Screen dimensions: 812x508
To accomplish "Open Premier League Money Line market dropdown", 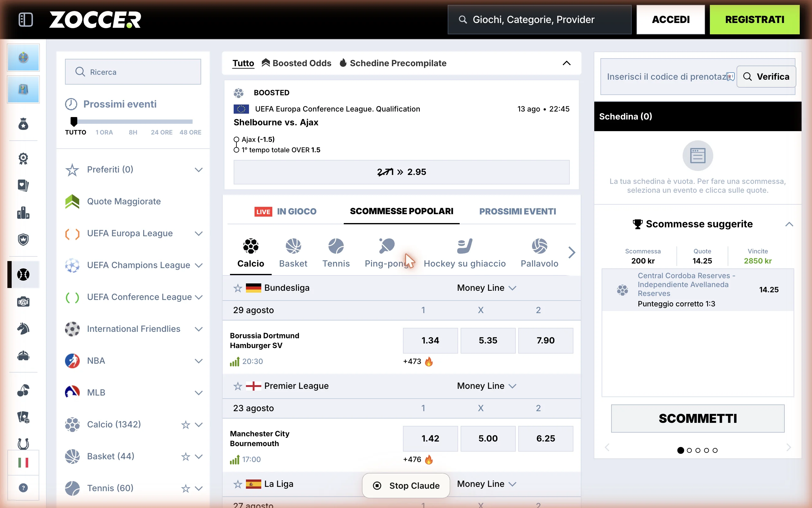I will click(x=487, y=386).
